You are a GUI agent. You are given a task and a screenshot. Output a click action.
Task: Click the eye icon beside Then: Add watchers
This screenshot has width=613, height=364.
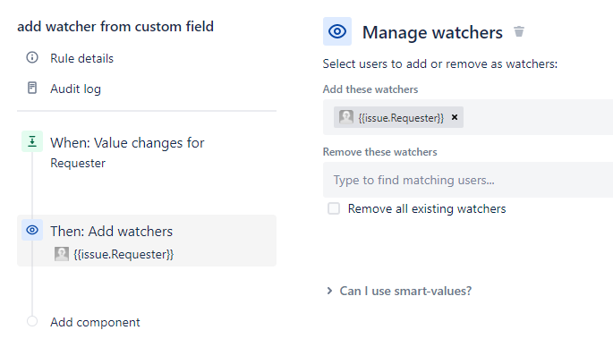tap(32, 231)
